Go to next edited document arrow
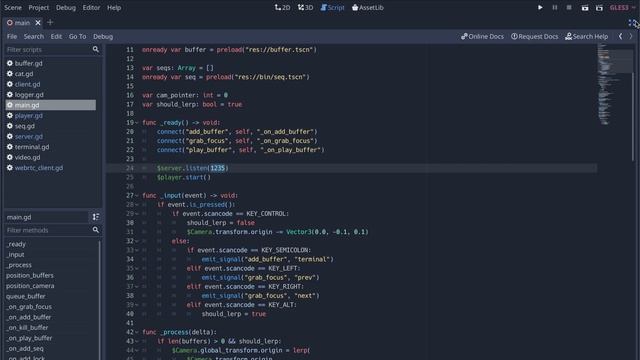The height and width of the screenshot is (360, 640). click(x=631, y=36)
